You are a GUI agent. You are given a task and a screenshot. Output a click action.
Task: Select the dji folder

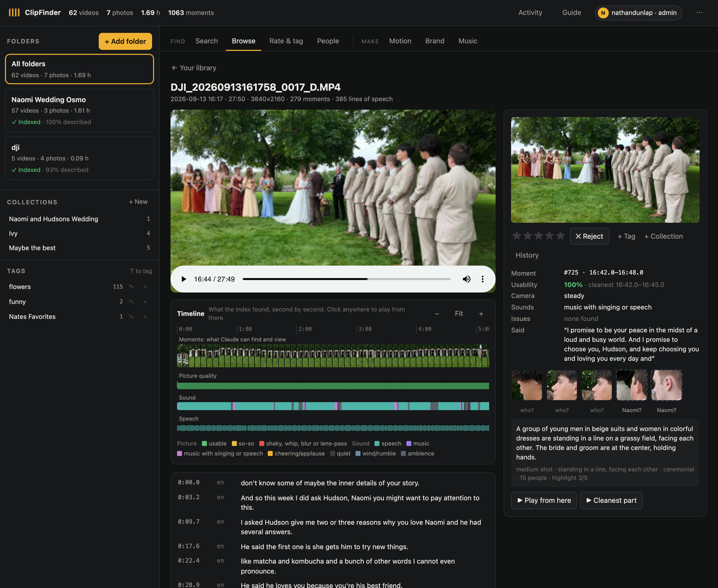pyautogui.click(x=79, y=158)
